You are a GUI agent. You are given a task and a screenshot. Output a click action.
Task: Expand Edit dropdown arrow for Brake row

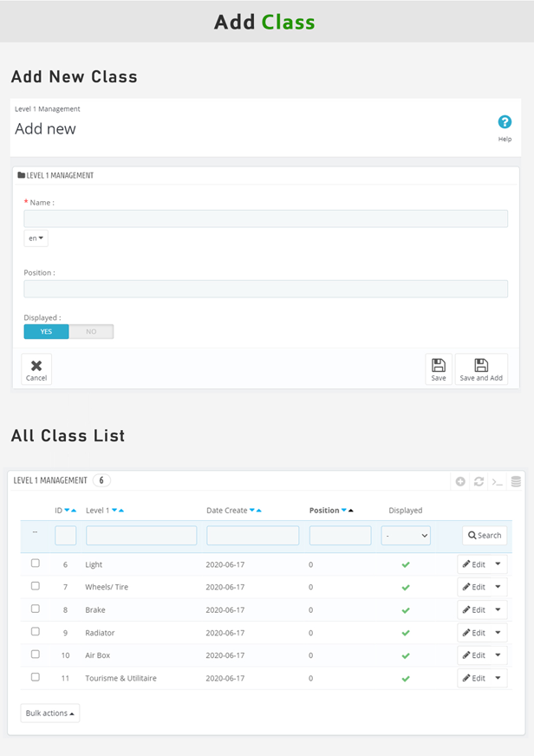coord(498,609)
